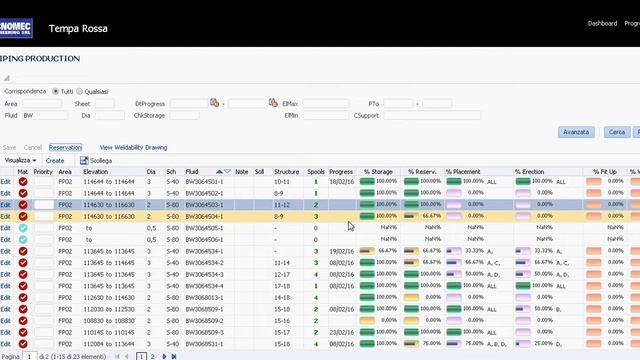Viewport: 640px width, 360px height.
Task: Select the Tutti radio button
Action: pos(56,91)
